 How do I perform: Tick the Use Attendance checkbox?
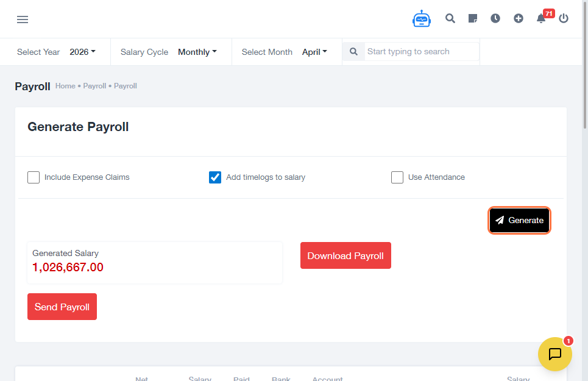click(x=397, y=177)
